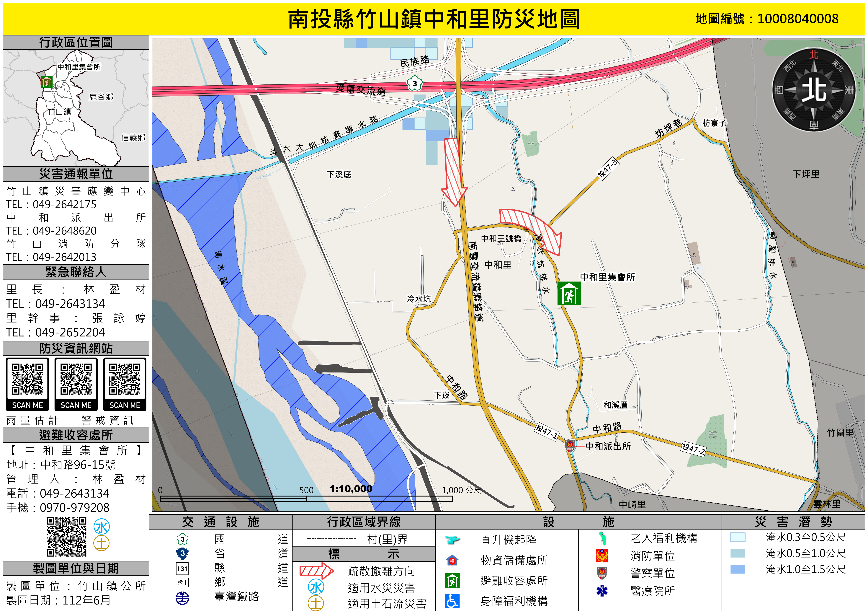This screenshot has height=614, width=868.
Task: Click the blue water disaster circle in the shelter panel
Action: [102, 527]
